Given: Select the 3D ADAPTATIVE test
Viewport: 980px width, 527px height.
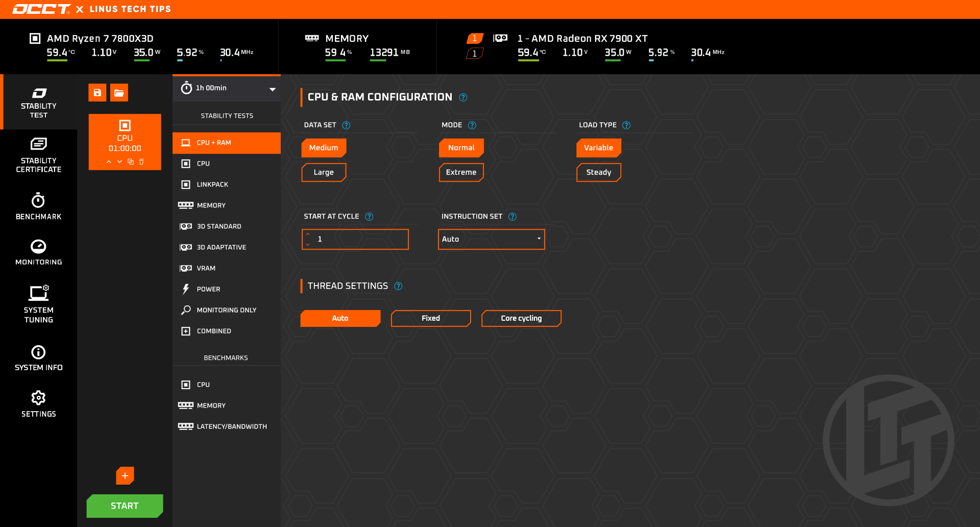Looking at the screenshot, I should (227, 248).
